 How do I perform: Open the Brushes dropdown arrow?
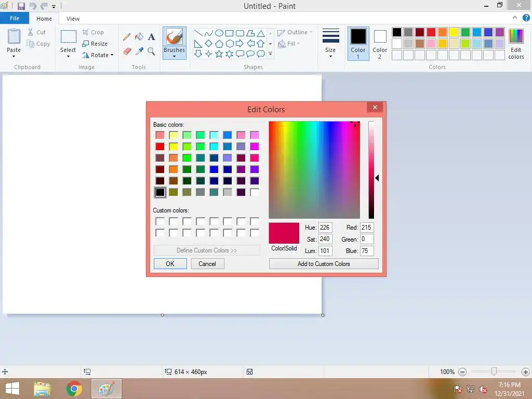pos(175,56)
